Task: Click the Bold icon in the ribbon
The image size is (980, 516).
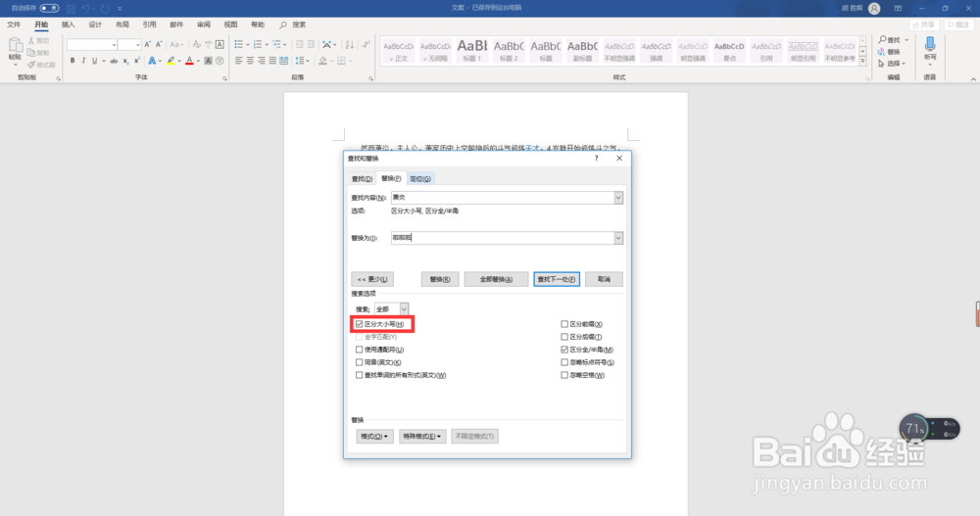Action: click(73, 61)
